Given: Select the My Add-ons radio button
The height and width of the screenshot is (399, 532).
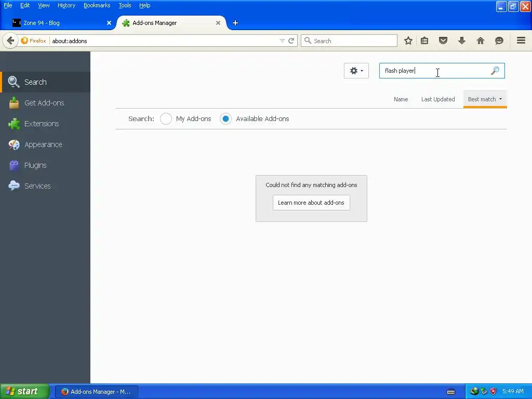Looking at the screenshot, I should [166, 119].
